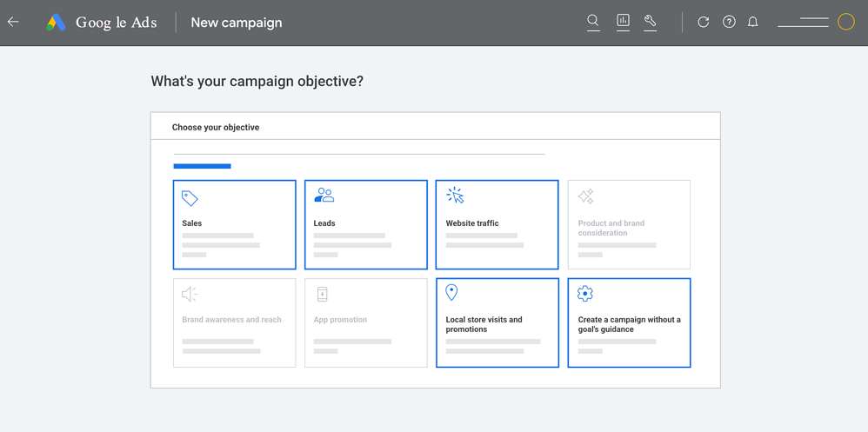Select the Leads objective card
868x432 pixels.
(x=366, y=224)
